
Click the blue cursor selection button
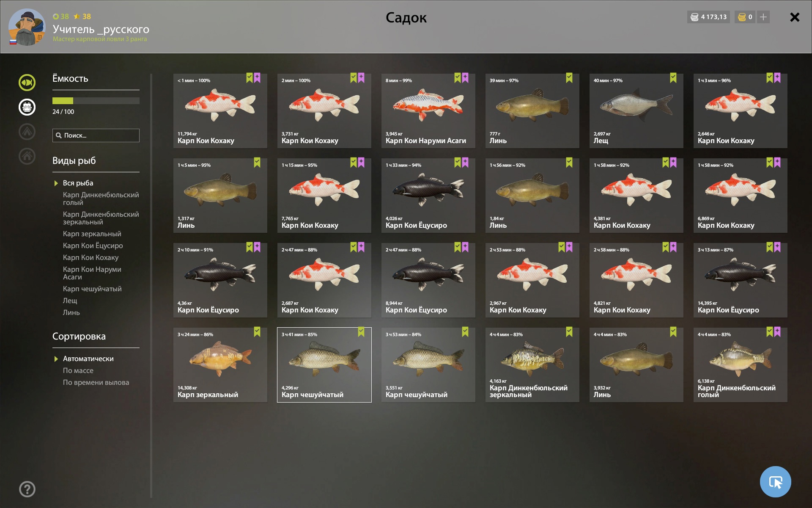775,481
